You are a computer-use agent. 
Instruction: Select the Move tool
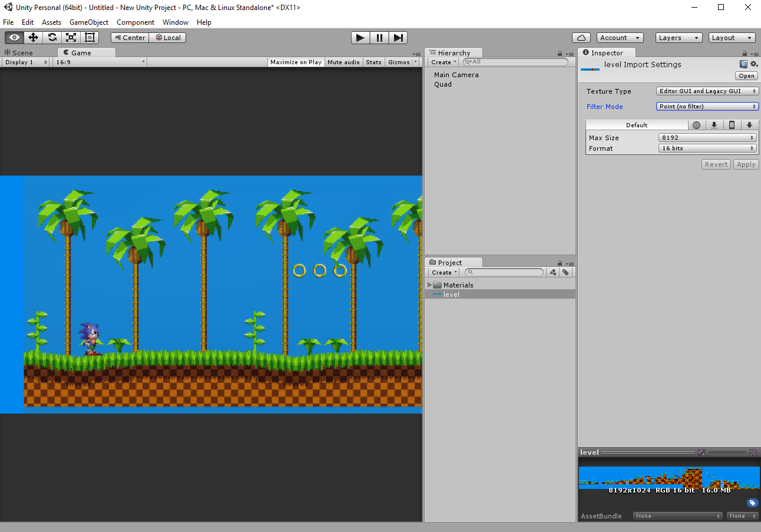pos(33,37)
